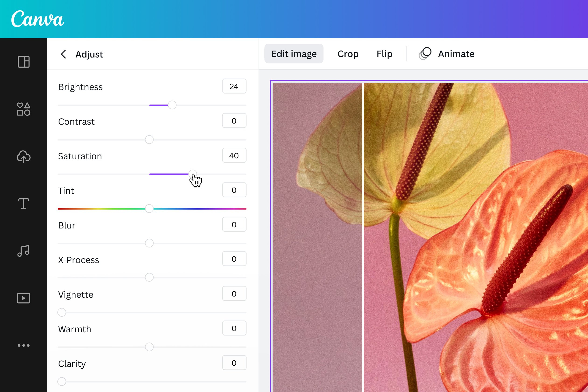588x392 pixels.
Task: Switch to the Edit image tab
Action: 294,53
